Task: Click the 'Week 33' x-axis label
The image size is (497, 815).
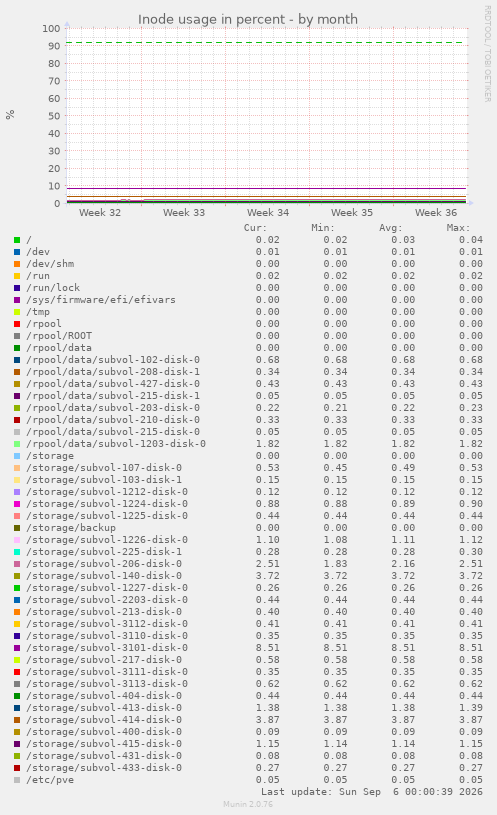Action: click(x=184, y=213)
